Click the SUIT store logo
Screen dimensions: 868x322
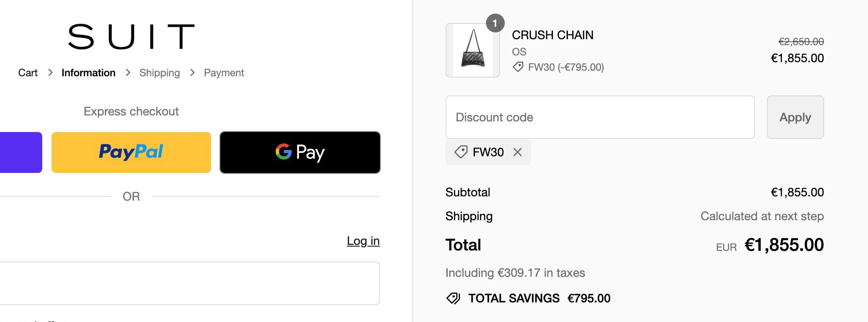(131, 37)
